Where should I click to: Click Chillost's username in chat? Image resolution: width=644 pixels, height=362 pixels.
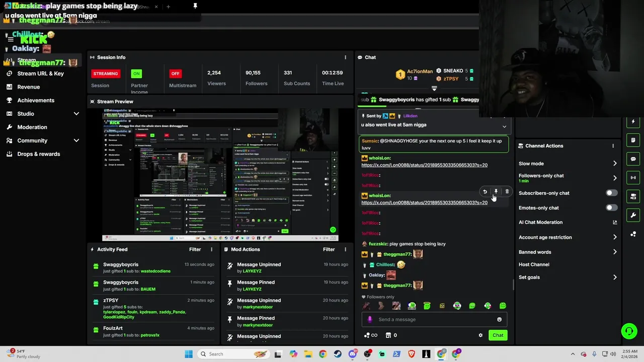tap(385, 264)
